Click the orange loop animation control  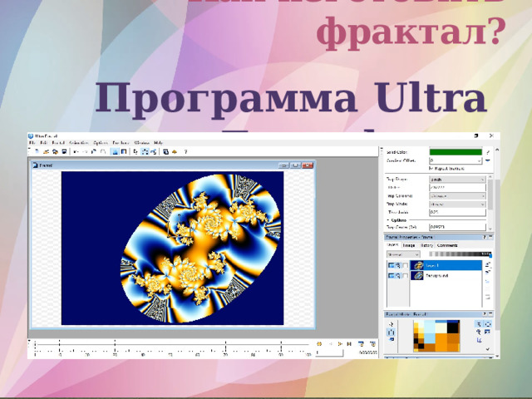[319, 343]
